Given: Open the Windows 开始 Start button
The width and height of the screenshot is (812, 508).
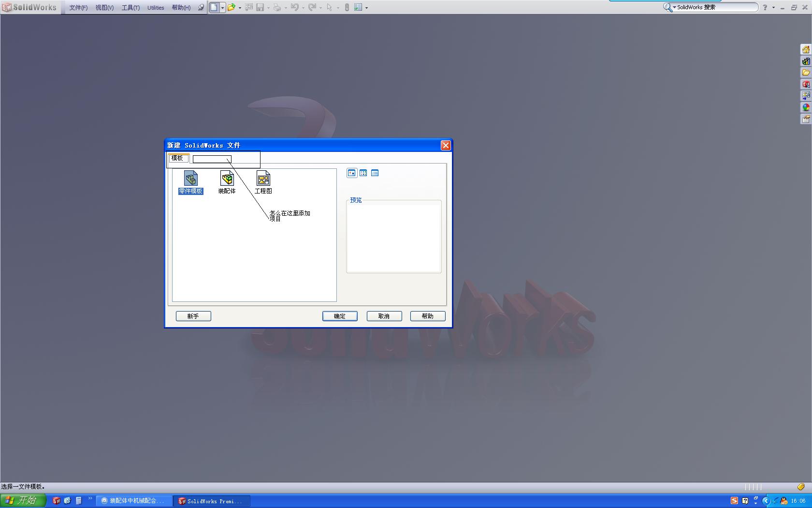Looking at the screenshot, I should (x=23, y=501).
